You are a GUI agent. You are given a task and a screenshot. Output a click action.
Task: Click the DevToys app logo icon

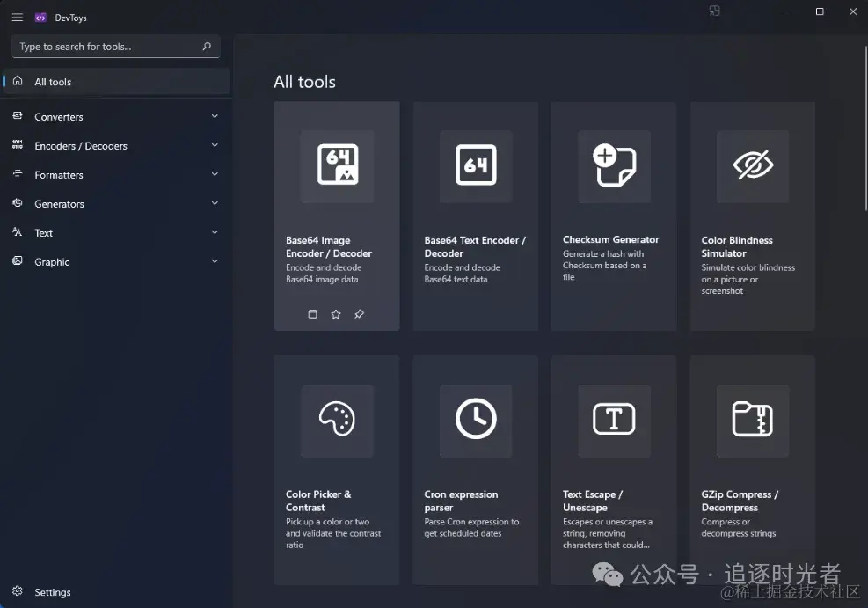40,18
